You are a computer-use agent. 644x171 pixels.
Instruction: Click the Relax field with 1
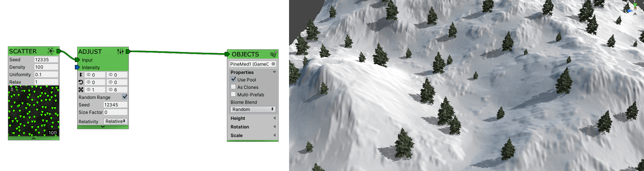point(46,82)
